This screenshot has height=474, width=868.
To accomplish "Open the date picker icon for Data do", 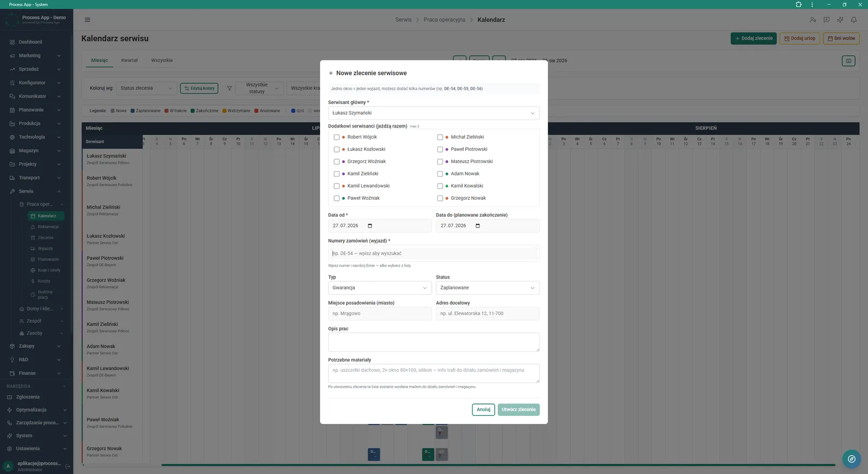I will coord(477,226).
